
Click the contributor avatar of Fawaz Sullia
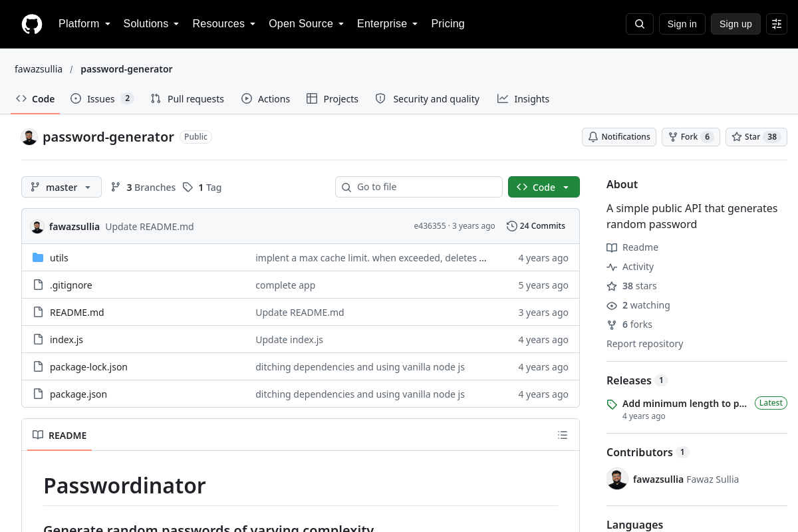[617, 479]
